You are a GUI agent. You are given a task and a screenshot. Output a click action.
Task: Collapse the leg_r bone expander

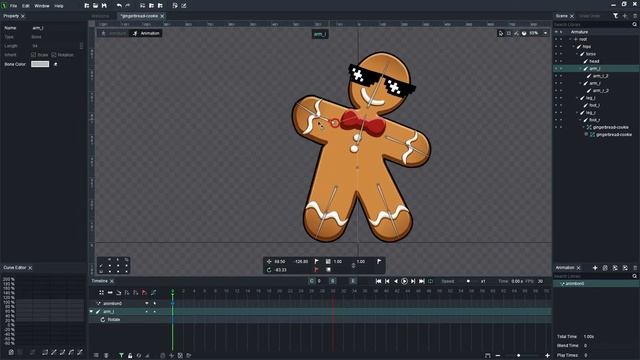tap(577, 113)
